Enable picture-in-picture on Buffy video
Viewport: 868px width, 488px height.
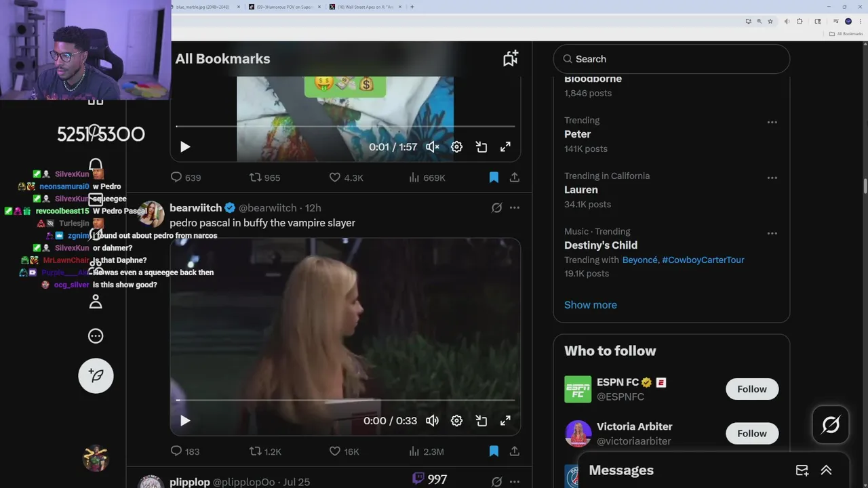pos(481,420)
